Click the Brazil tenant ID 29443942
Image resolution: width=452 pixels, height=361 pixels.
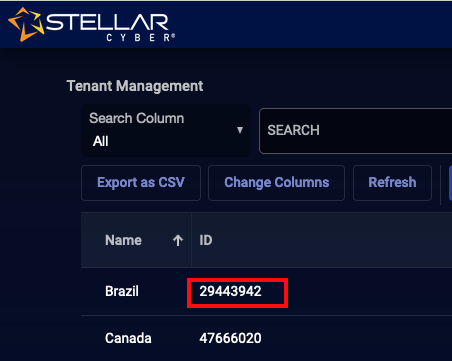coord(230,291)
